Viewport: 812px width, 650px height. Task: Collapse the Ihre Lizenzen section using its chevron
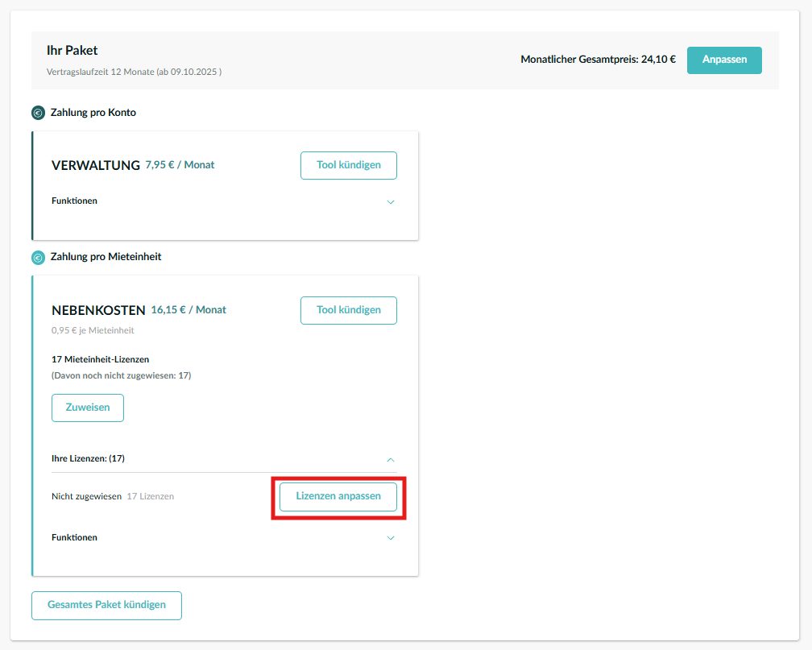click(391, 459)
